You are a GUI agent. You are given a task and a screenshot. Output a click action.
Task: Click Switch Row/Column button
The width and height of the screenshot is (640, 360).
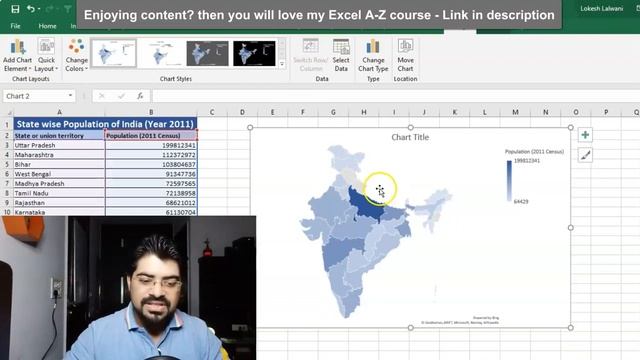click(311, 55)
